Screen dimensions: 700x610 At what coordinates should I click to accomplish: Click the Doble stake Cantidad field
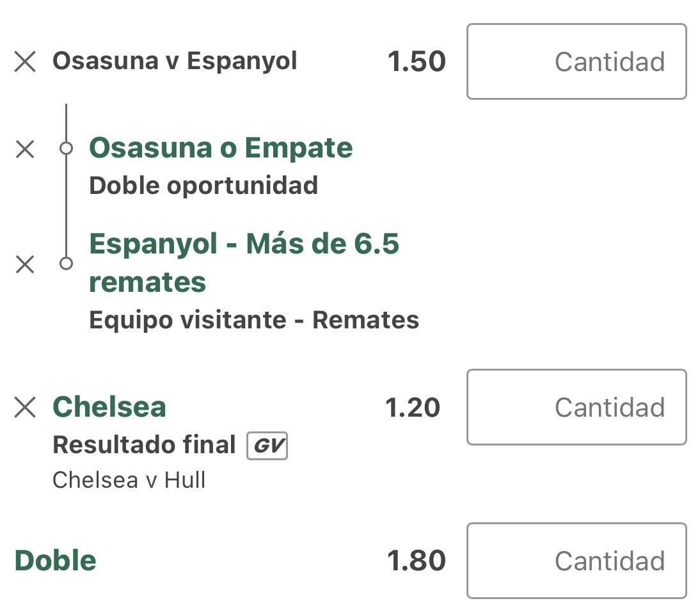coord(577,561)
